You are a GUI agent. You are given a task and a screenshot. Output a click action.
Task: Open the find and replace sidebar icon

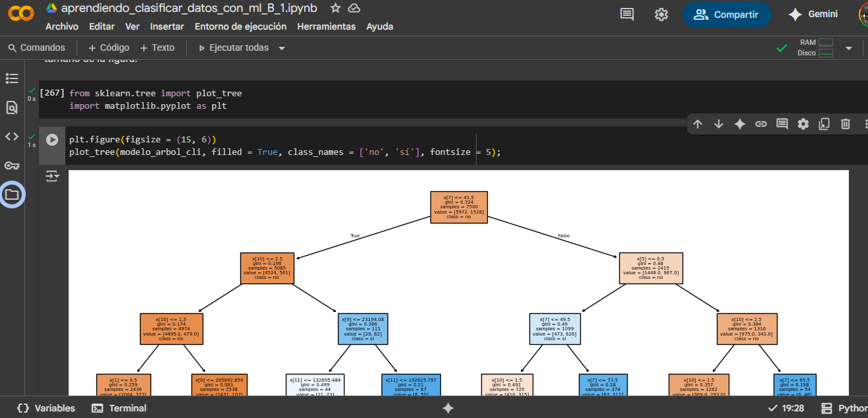coord(12,107)
